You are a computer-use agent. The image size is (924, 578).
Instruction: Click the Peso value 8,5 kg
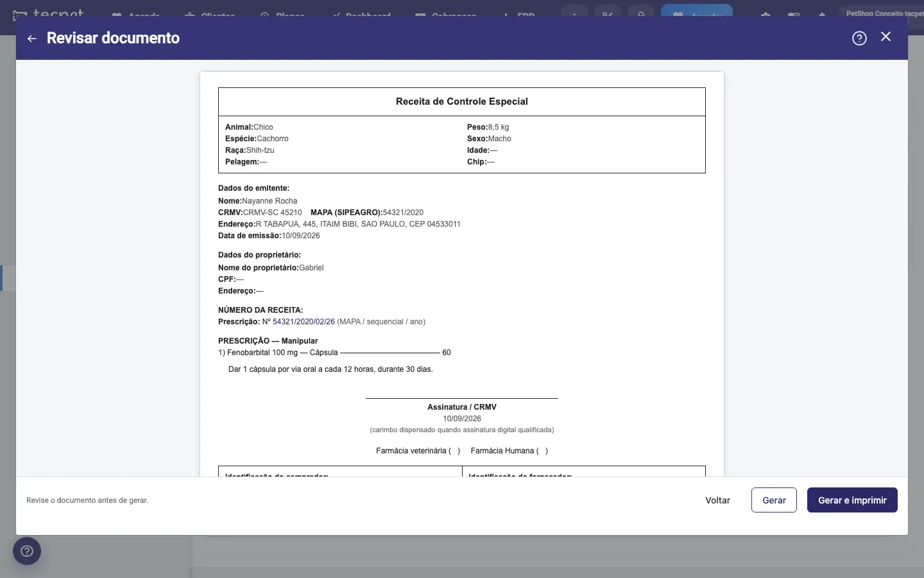499,127
